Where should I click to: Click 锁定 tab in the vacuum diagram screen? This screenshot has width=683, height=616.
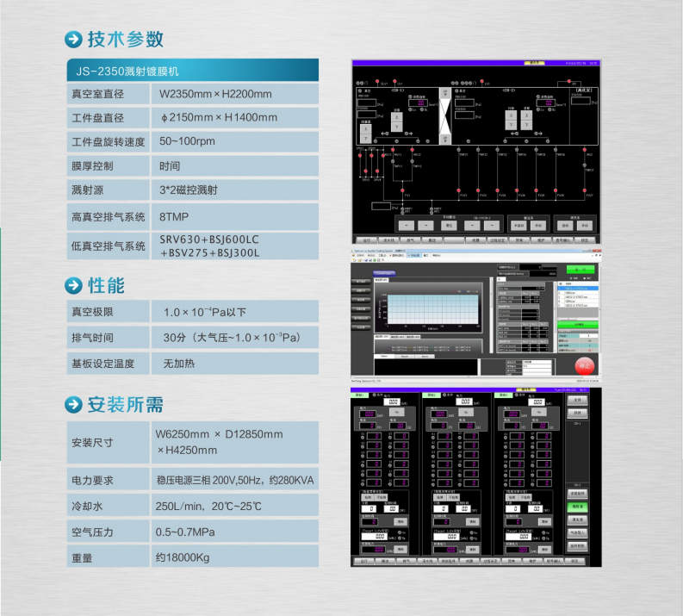tap(585, 240)
